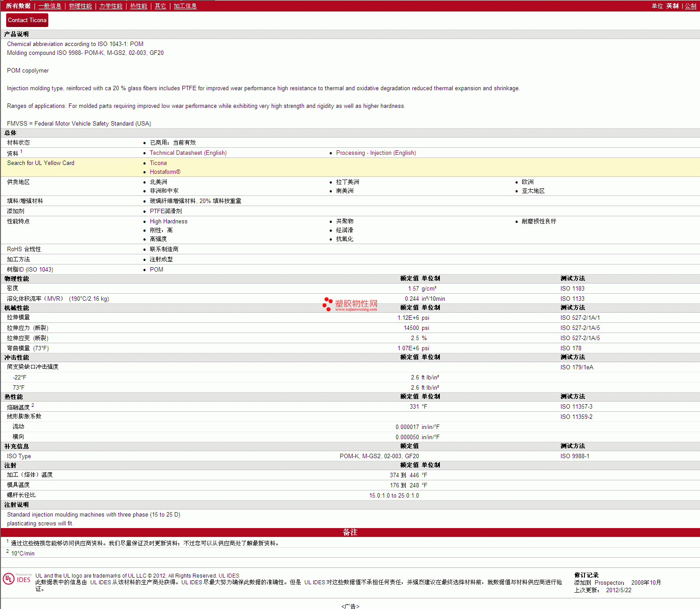Click the 北美洲 availability entry

click(x=158, y=182)
